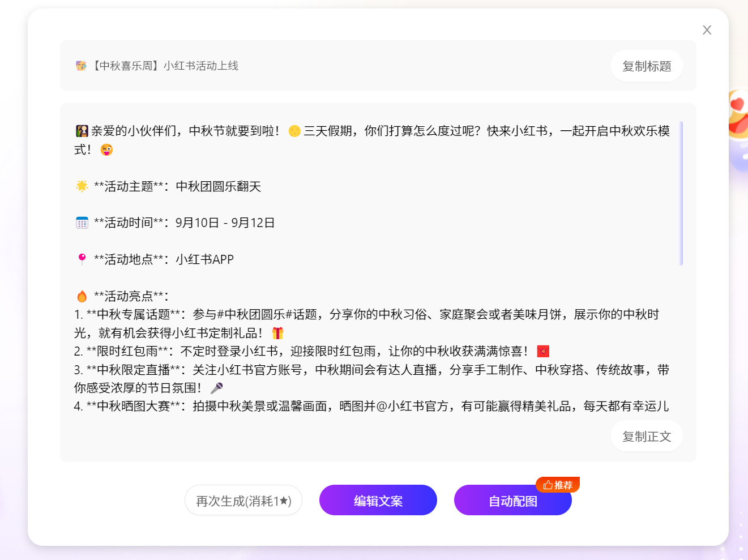Click the pink pin emoji beside 活动地点

[x=82, y=259]
